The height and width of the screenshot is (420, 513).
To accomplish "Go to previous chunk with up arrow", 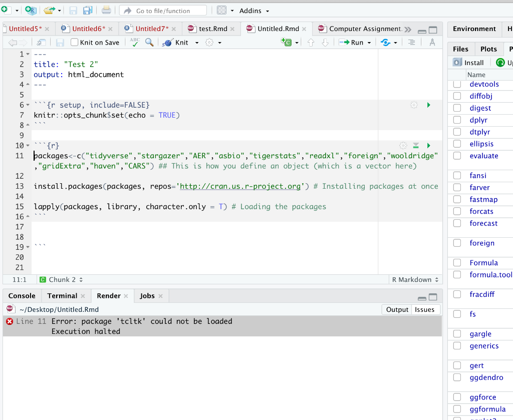I will point(311,43).
